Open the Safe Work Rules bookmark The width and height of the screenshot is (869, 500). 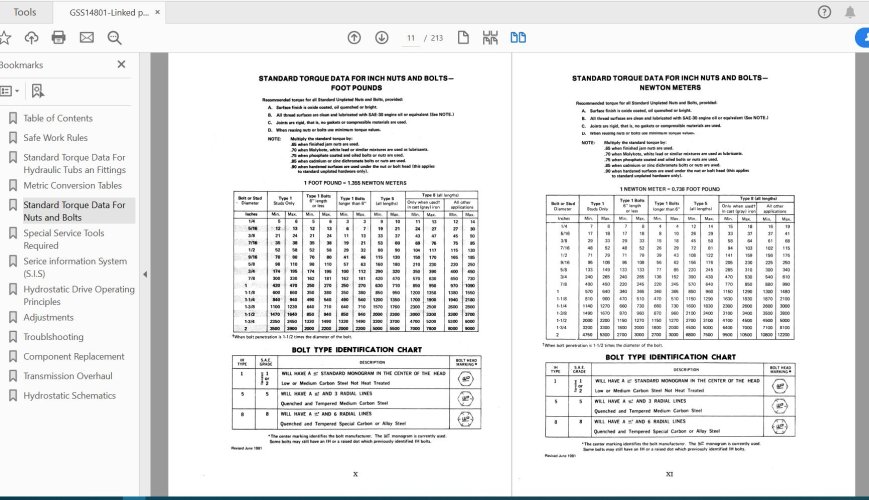coord(55,137)
